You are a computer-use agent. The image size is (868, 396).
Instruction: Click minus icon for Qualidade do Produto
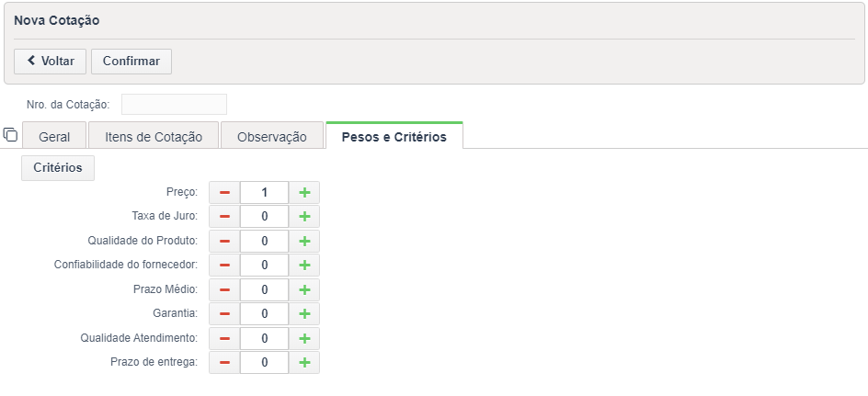[x=224, y=241]
